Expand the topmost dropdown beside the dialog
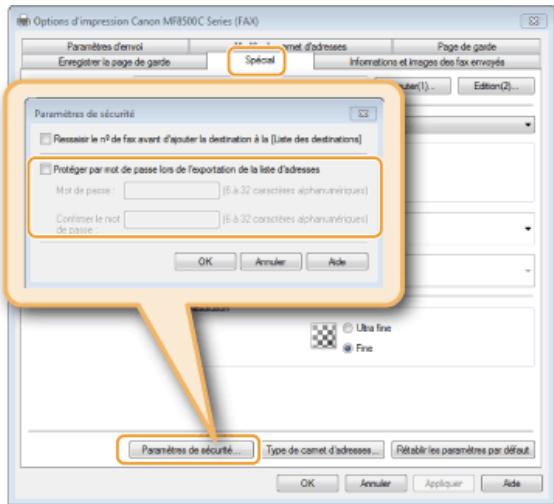 coord(528,125)
